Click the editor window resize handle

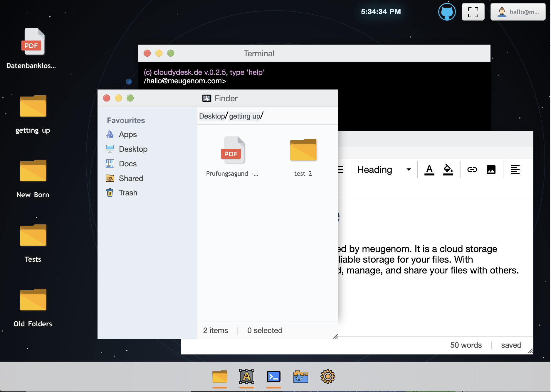coord(530,351)
